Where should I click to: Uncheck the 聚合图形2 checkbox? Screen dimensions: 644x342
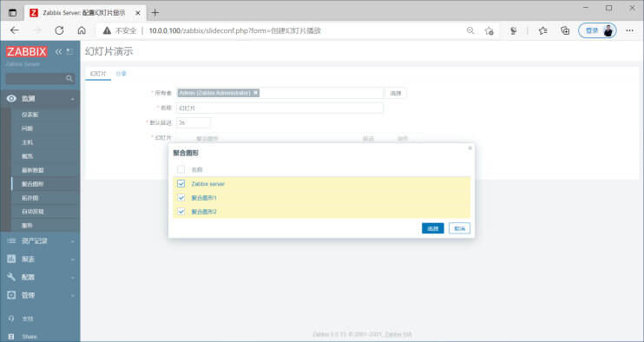pos(181,212)
